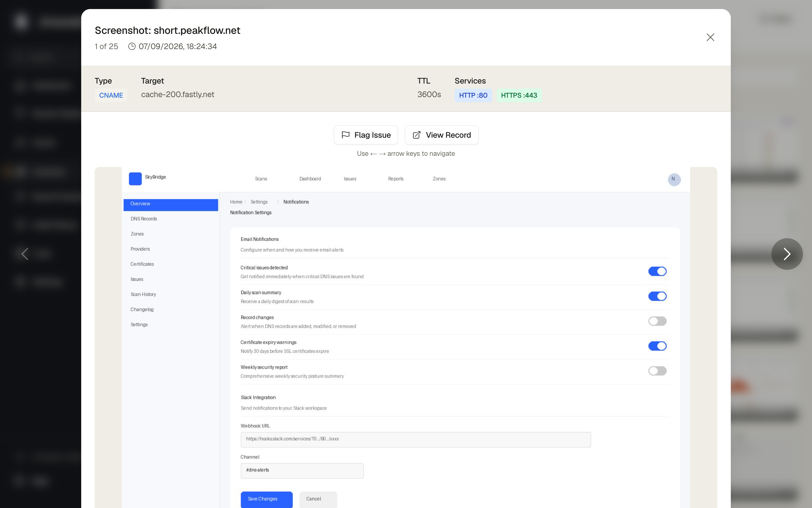Click the SkyBridge blue logo square

pos(135,179)
